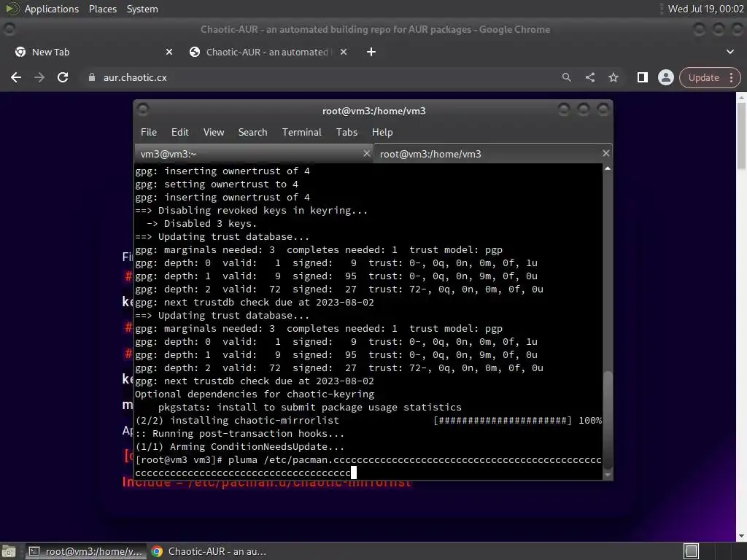Go back in Chrome history

tap(16, 77)
